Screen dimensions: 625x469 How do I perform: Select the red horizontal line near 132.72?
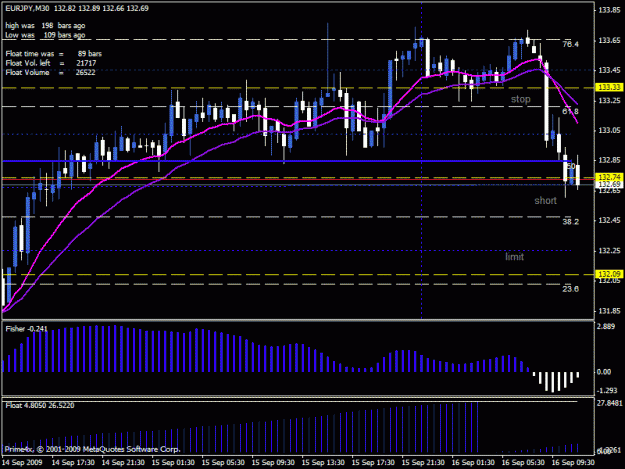pyautogui.click(x=298, y=180)
